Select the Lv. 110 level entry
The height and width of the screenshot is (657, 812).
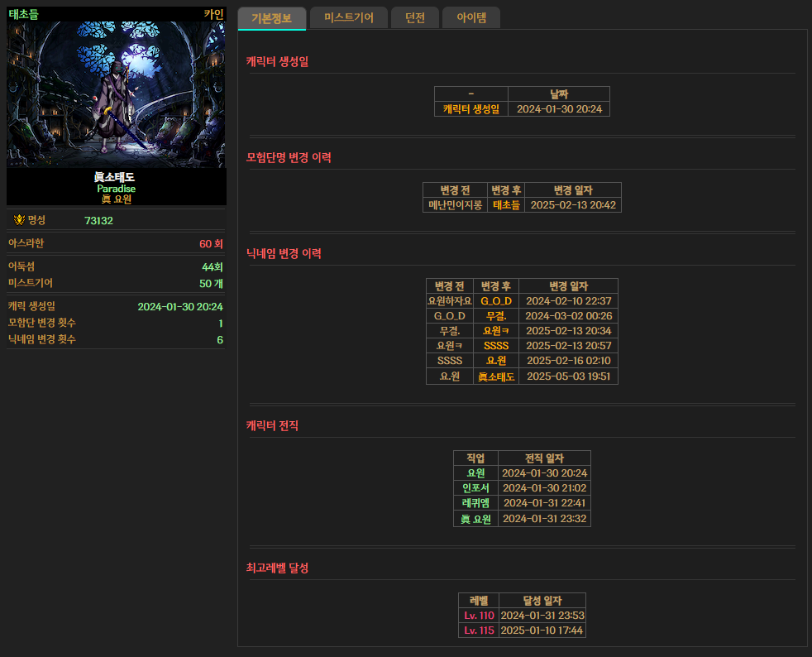(479, 616)
